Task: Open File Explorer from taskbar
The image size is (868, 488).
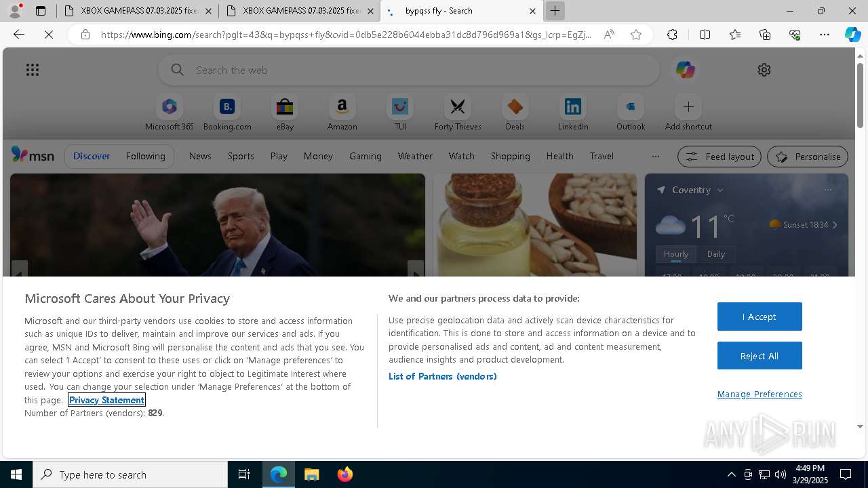Action: tap(312, 474)
